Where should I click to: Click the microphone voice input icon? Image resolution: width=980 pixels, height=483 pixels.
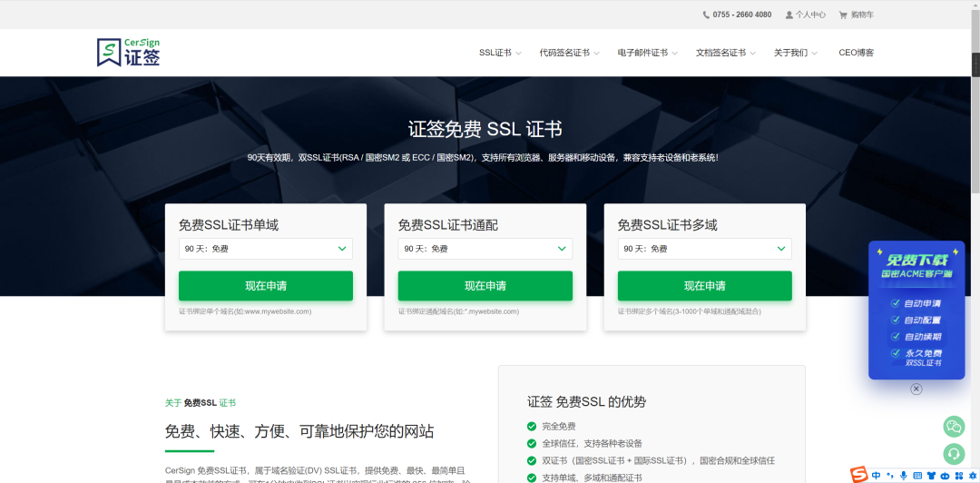904,476
